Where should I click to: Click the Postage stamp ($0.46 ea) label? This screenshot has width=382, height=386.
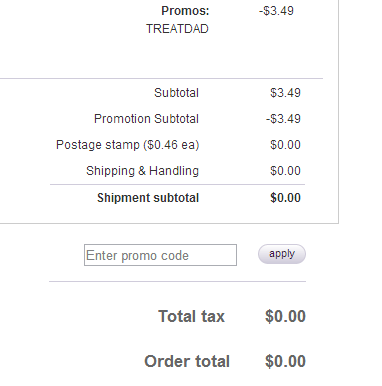point(128,145)
